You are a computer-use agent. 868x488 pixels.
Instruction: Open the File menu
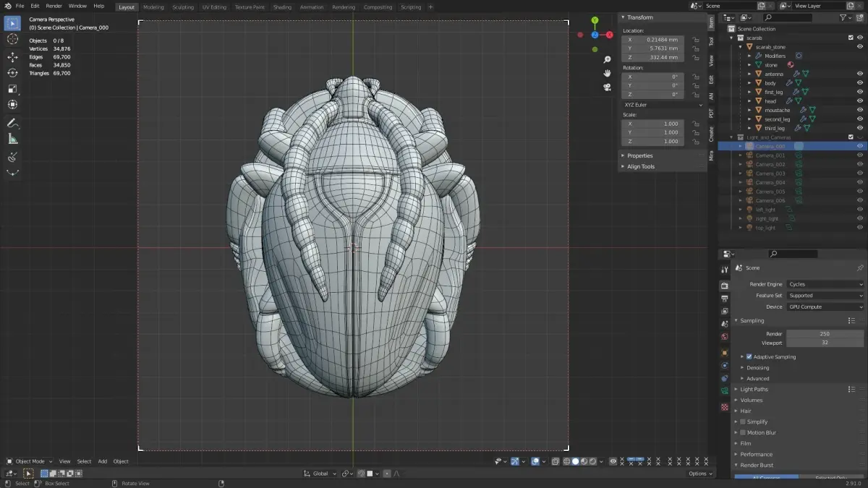[20, 6]
